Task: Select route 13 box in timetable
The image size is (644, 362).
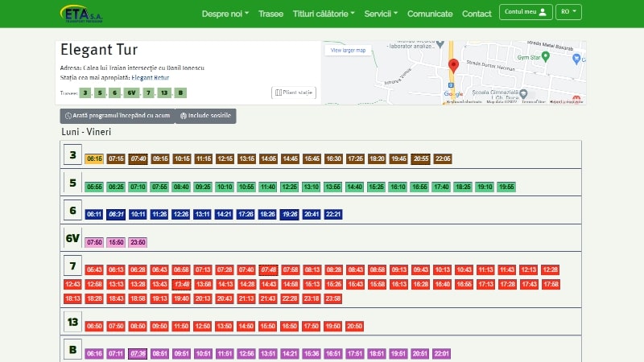Action: [x=73, y=323]
